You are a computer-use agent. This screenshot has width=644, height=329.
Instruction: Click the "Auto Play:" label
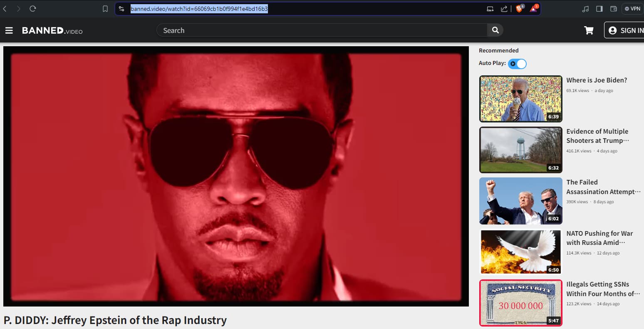492,63
